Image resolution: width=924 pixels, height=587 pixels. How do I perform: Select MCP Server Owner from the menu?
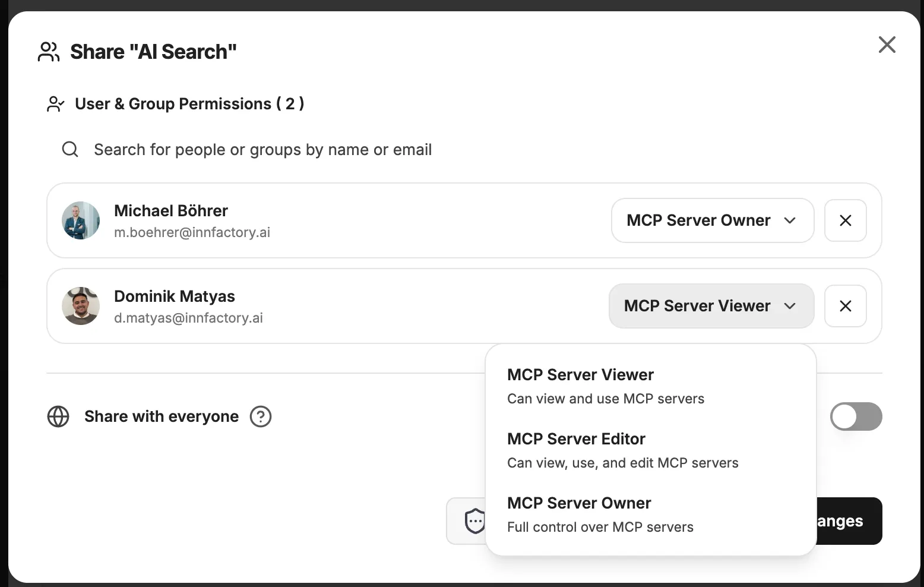pyautogui.click(x=578, y=503)
